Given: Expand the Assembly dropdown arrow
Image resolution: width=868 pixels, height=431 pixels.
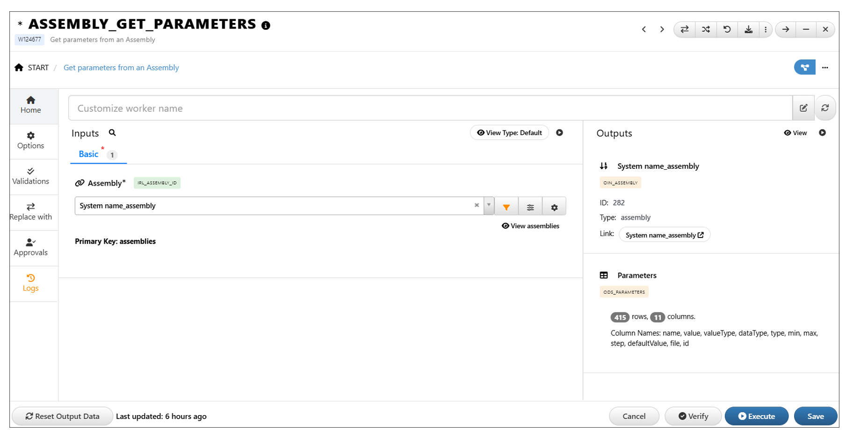Looking at the screenshot, I should [489, 205].
